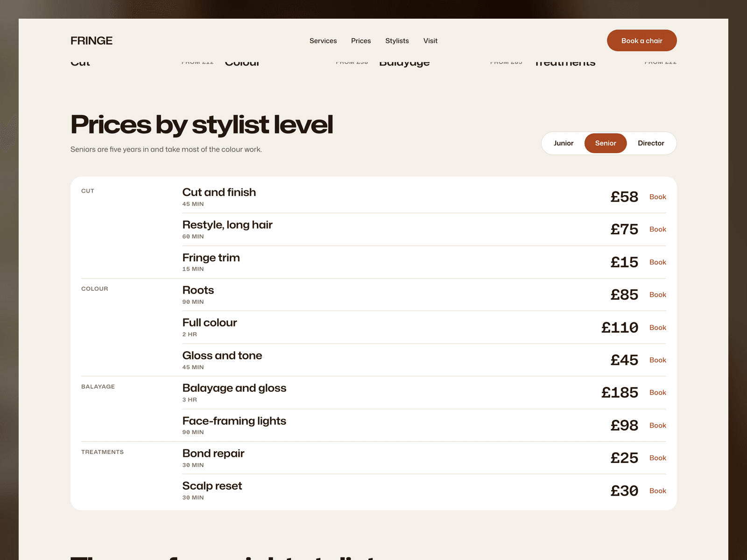
Task: Open the Visit nav link
Action: coord(430,41)
